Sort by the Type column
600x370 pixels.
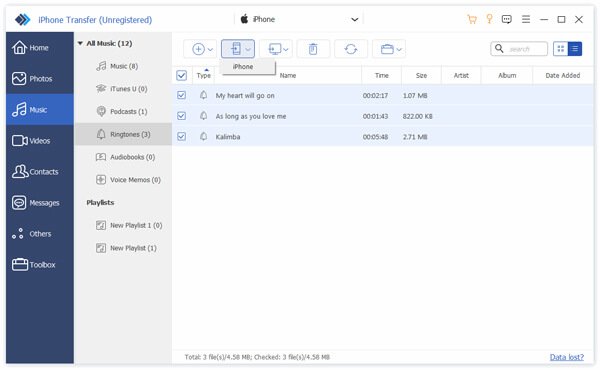tap(204, 75)
